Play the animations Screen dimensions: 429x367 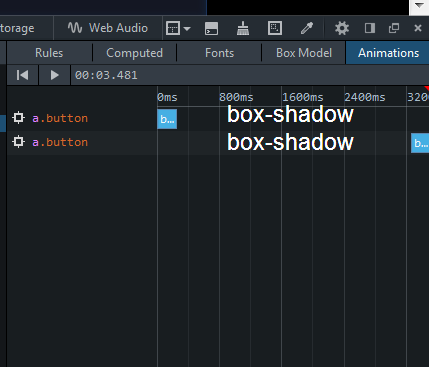pyautogui.click(x=54, y=75)
